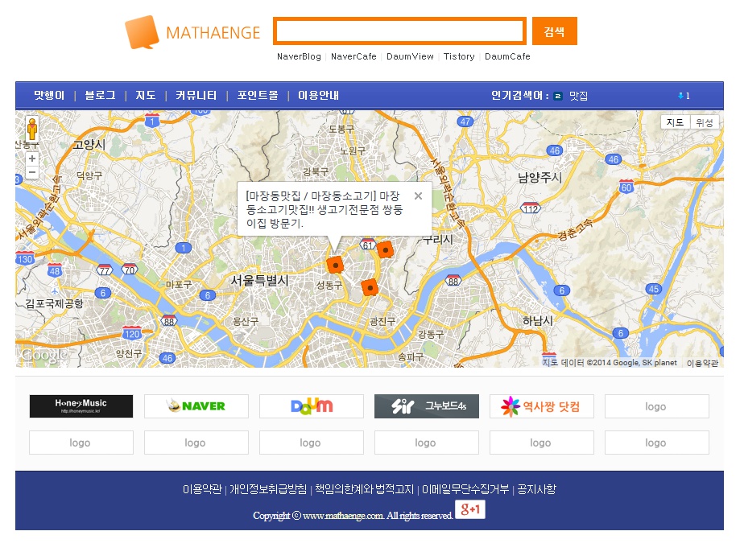
Task: Switch map to 위성 satellite view
Action: pyautogui.click(x=705, y=122)
